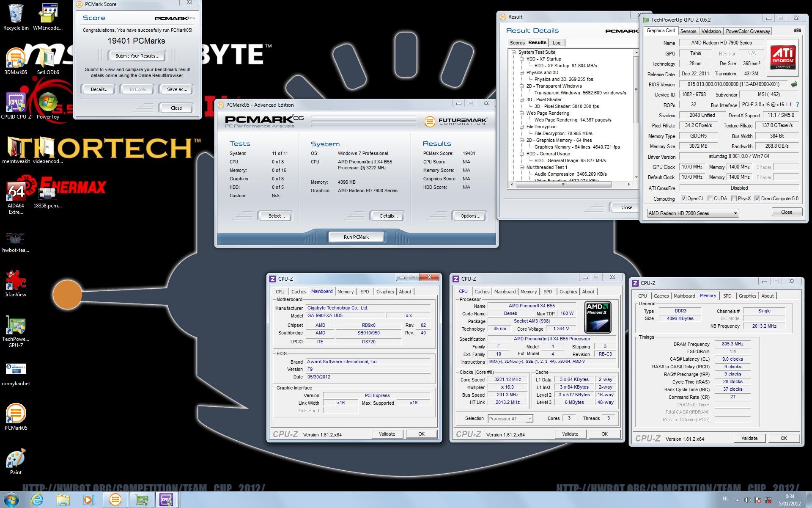812x508 pixels.
Task: Click the BIOS save icon in GPU-Z
Action: pos(794,84)
